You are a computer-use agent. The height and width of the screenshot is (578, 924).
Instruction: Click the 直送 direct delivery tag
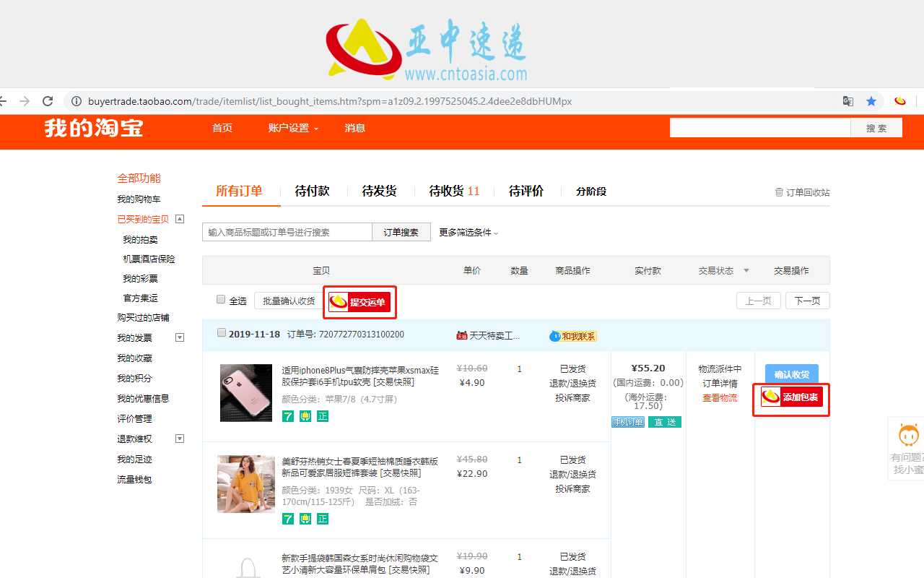(665, 422)
